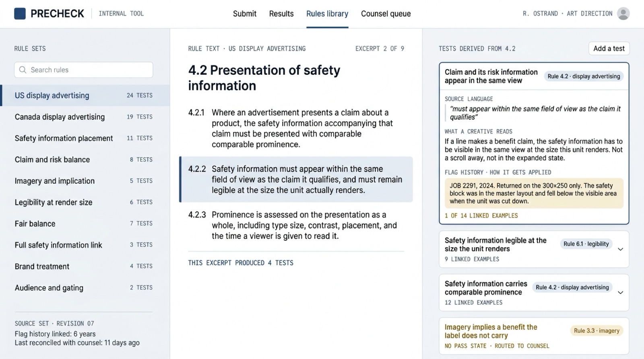The width and height of the screenshot is (644, 359).
Task: Click '12 LINKED EXAMPLES' text
Action: point(473,302)
